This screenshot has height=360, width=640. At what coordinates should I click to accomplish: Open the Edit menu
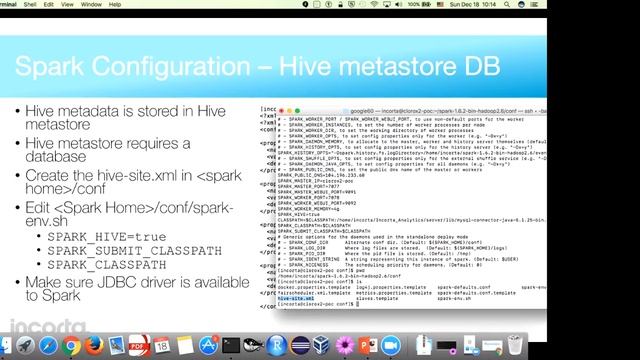click(x=49, y=4)
